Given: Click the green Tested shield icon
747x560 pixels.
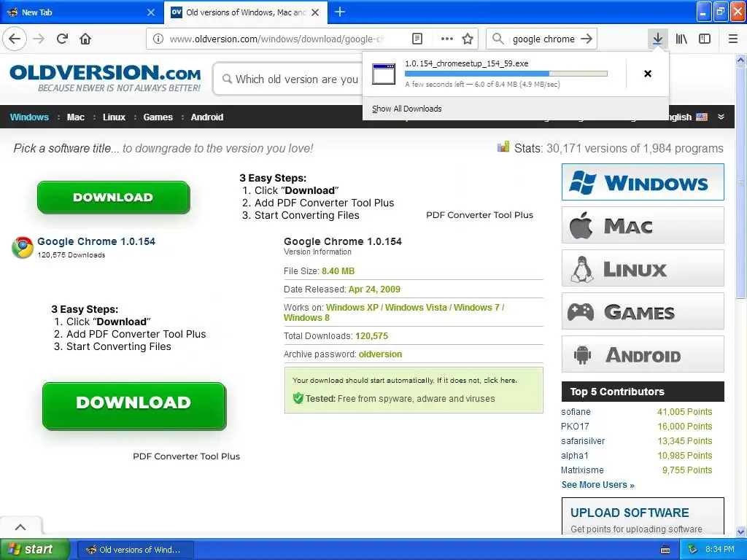Looking at the screenshot, I should coord(298,398).
